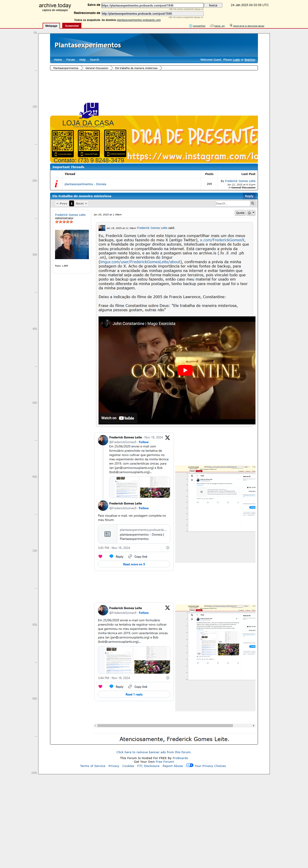This screenshot has height=868, width=308.
Task: Click the X logo on second tweet
Action: click(x=168, y=608)
